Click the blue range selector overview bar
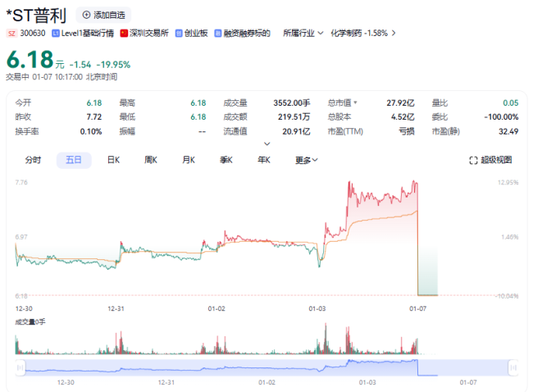This screenshot has height=392, width=533. pos(266,367)
